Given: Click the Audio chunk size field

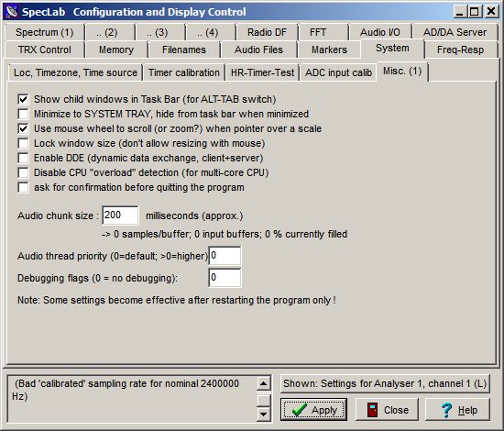Looking at the screenshot, I should coord(121,215).
